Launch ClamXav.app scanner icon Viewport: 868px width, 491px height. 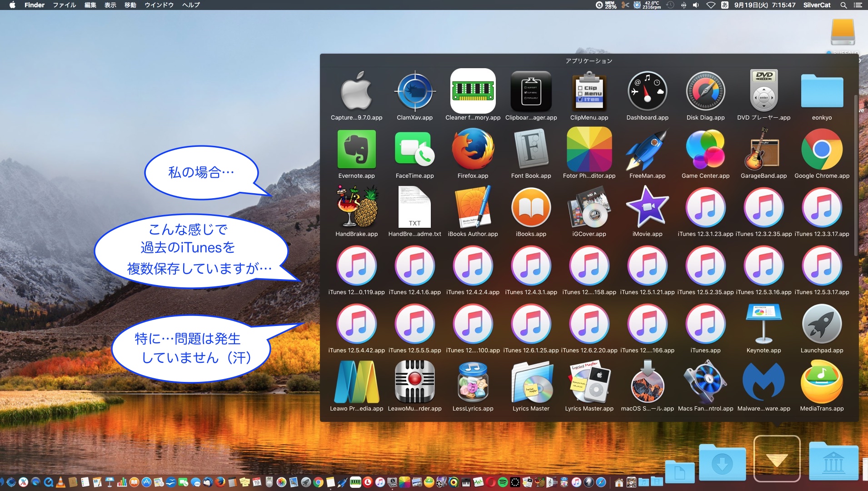tap(414, 91)
